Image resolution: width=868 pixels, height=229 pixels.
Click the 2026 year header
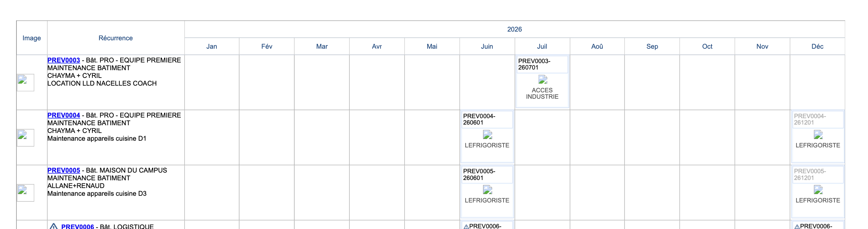coord(514,29)
